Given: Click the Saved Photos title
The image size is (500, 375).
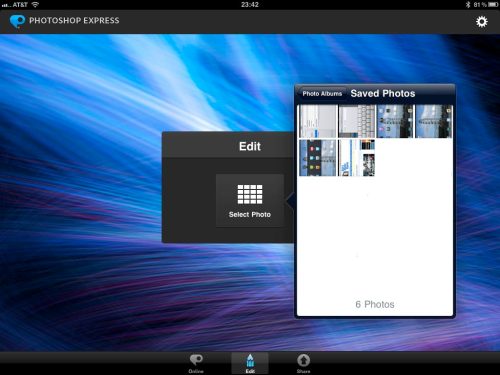Looking at the screenshot, I should 383,93.
